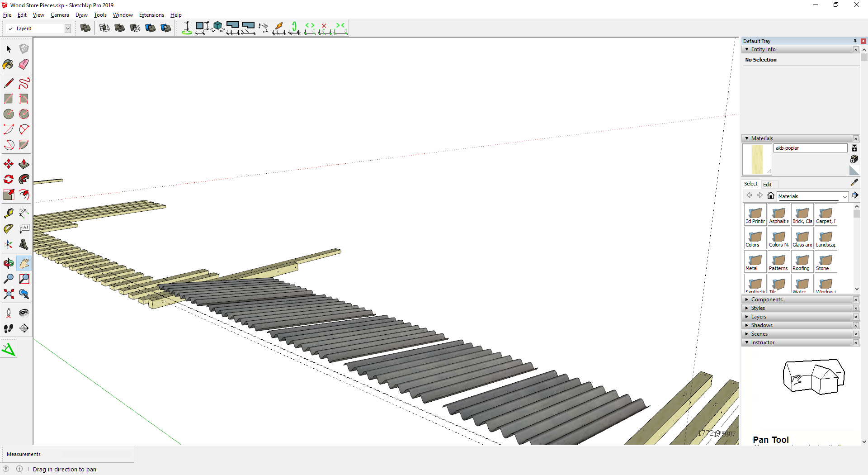Expand the Layers panel
868x475 pixels.
[x=747, y=317]
